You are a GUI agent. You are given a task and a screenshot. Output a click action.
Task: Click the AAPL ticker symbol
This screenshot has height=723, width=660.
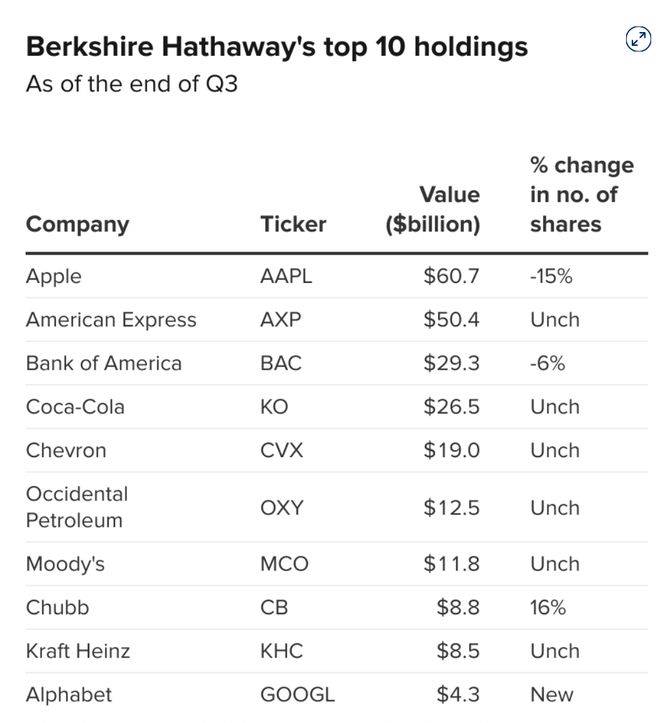coord(286,276)
